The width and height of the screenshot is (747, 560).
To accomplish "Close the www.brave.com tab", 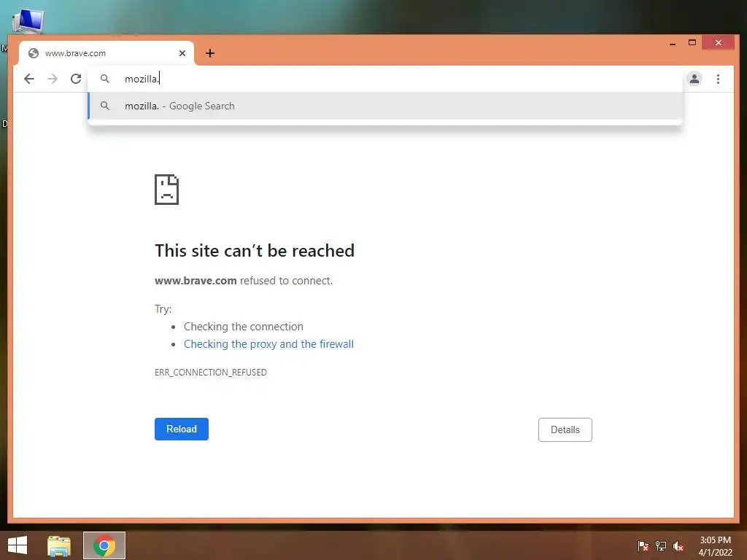I will coord(182,53).
